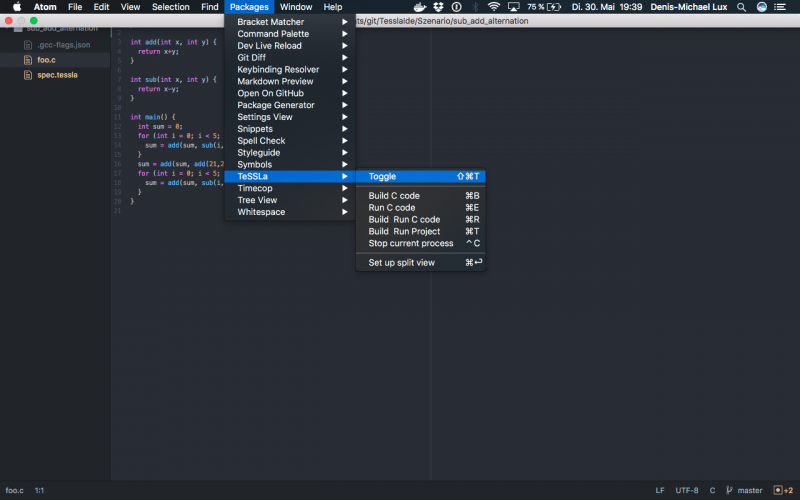Open the Dropbox menu bar icon

point(438,7)
